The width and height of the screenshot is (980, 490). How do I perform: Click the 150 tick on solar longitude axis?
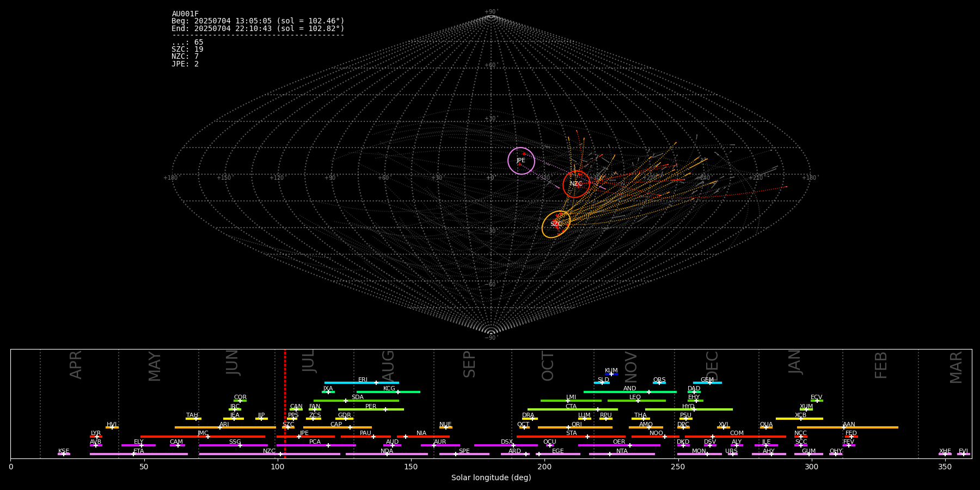pos(411,467)
